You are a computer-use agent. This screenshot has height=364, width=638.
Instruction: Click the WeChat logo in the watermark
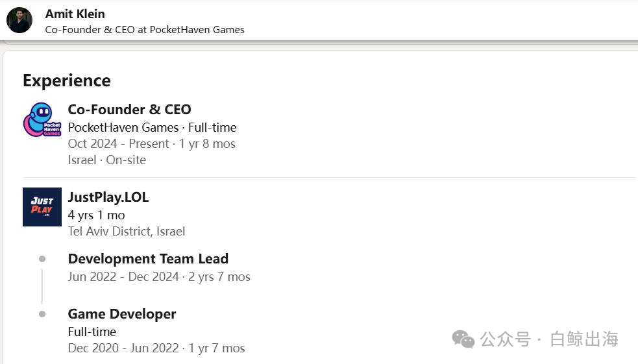[463, 339]
